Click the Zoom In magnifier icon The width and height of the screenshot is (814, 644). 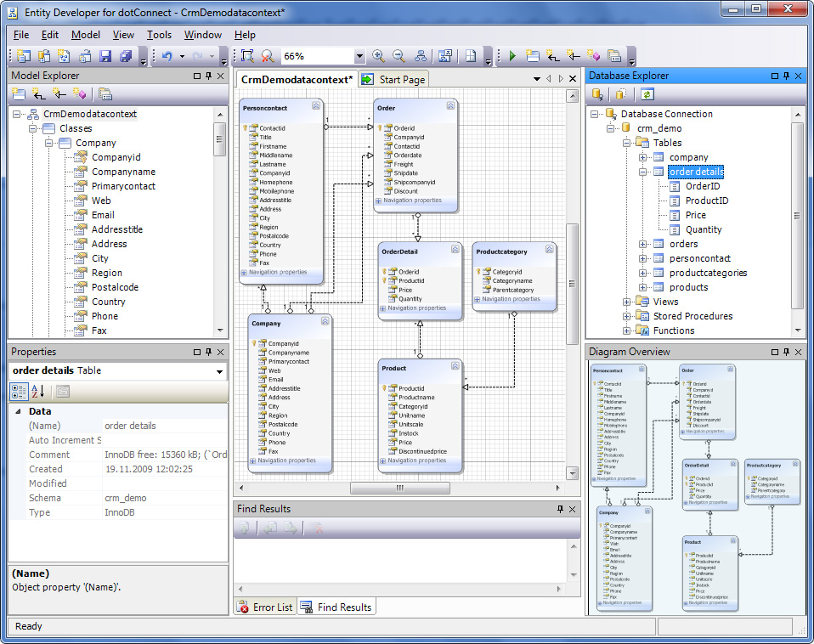click(x=378, y=56)
